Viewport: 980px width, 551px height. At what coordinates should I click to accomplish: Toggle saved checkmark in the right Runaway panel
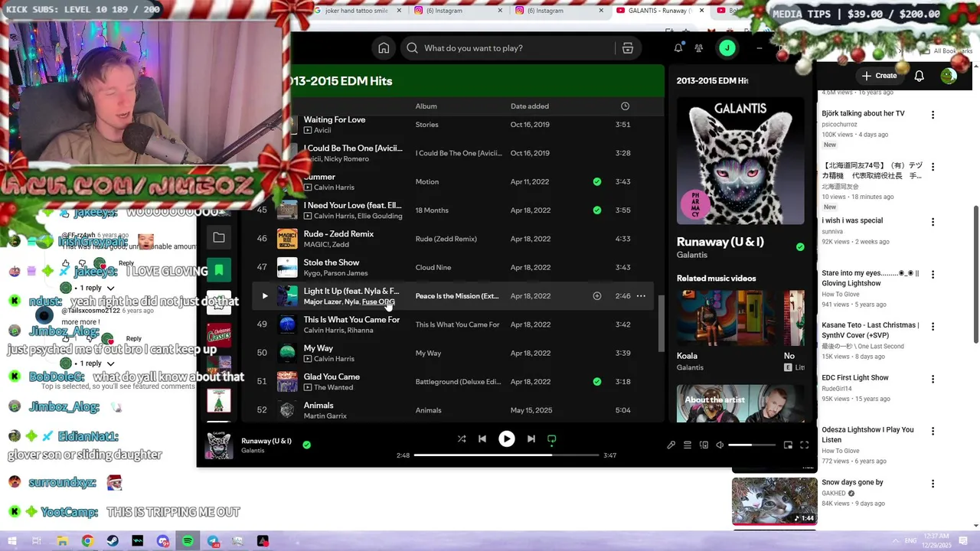(800, 247)
